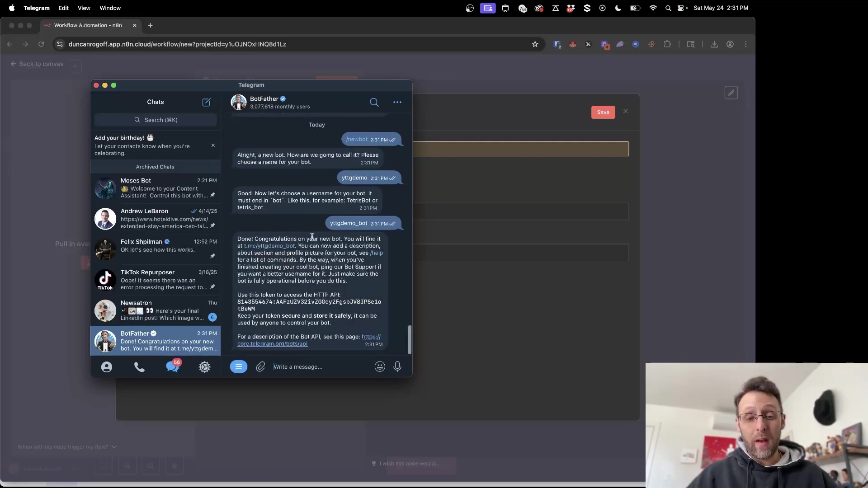Go back in browser history

click(10, 44)
